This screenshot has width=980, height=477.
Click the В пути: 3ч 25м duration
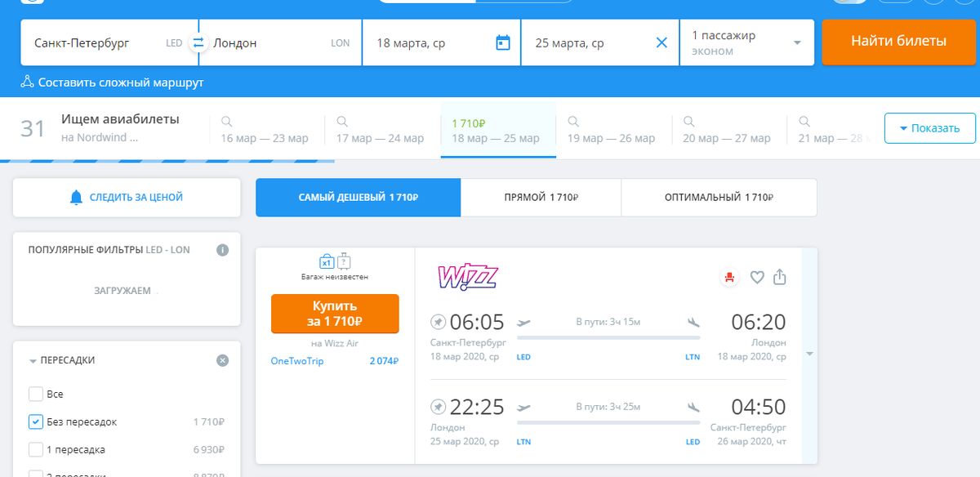[608, 406]
